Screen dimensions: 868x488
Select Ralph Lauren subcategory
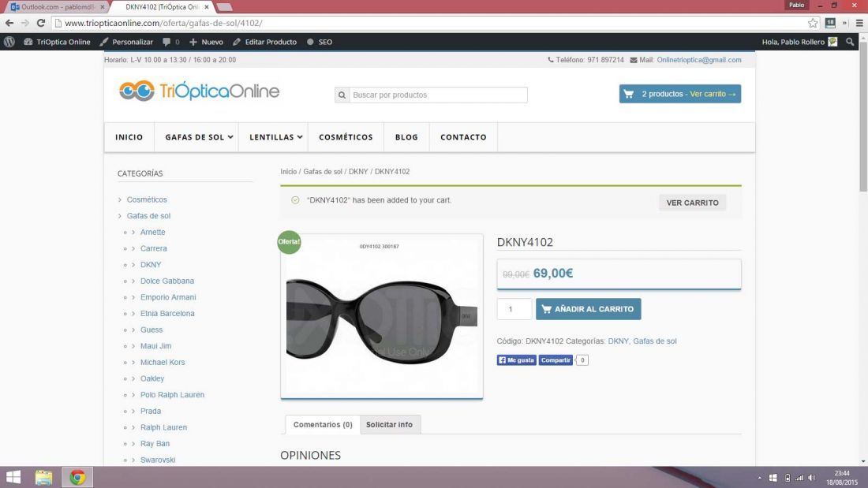pyautogui.click(x=163, y=428)
